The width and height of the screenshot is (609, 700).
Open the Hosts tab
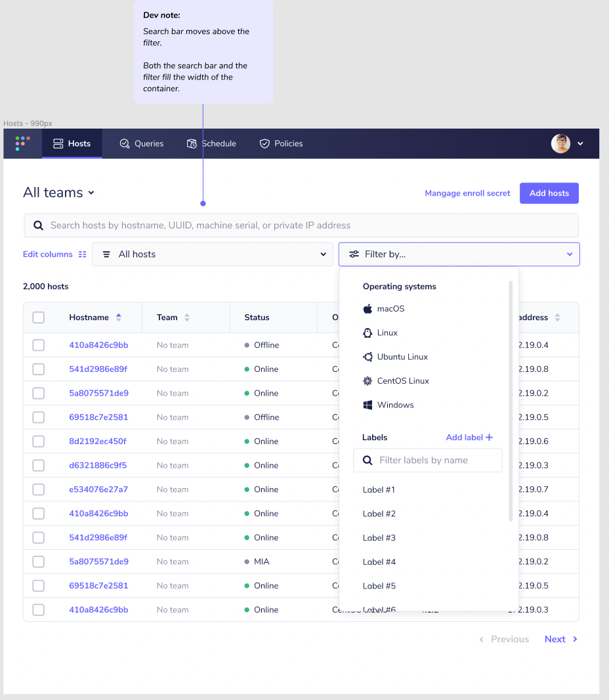pyautogui.click(x=72, y=143)
